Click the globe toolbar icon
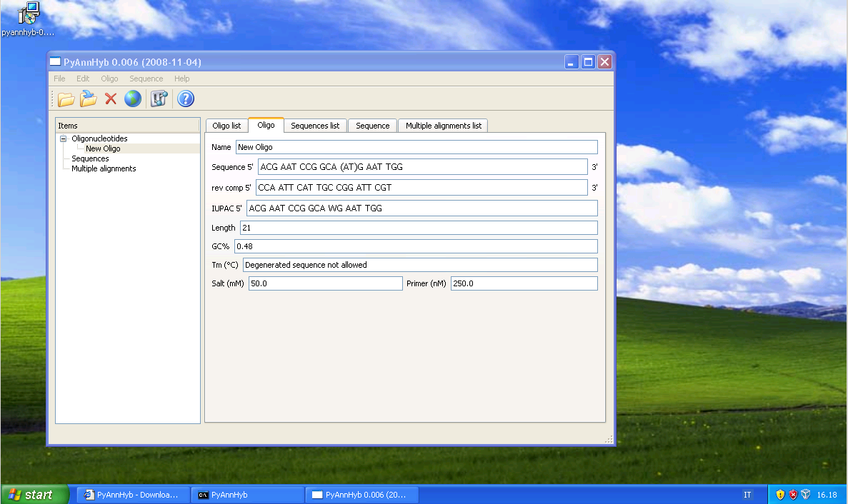 pos(132,99)
